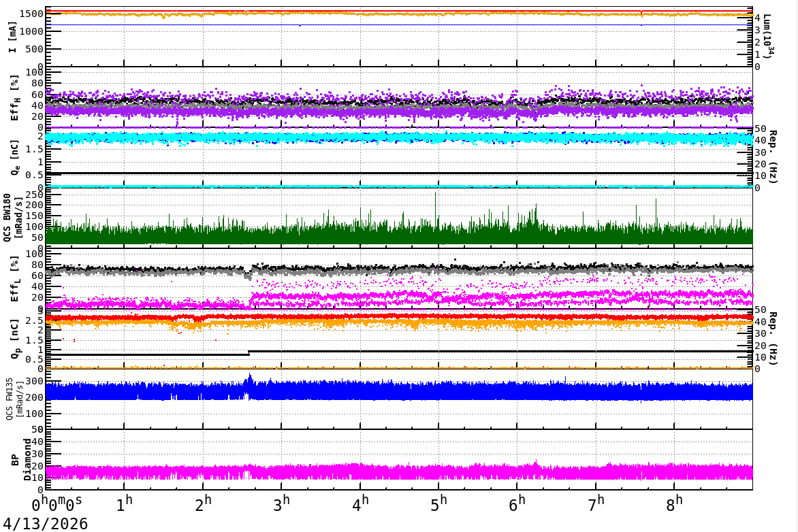Select the "Lum(10^34)" right axis label
Image resolution: width=798 pixels, height=532 pixels.
pos(769,37)
